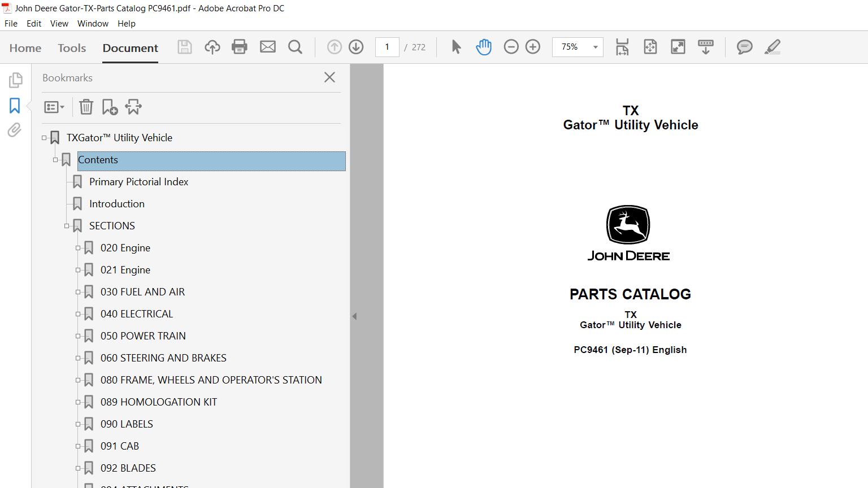Toggle the Bookmarks panel sidebar icon

(15, 106)
